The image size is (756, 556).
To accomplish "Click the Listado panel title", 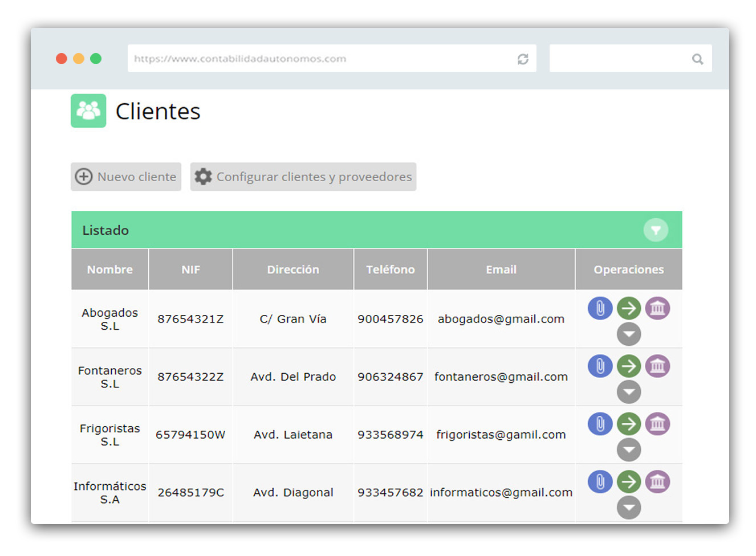I will [105, 230].
